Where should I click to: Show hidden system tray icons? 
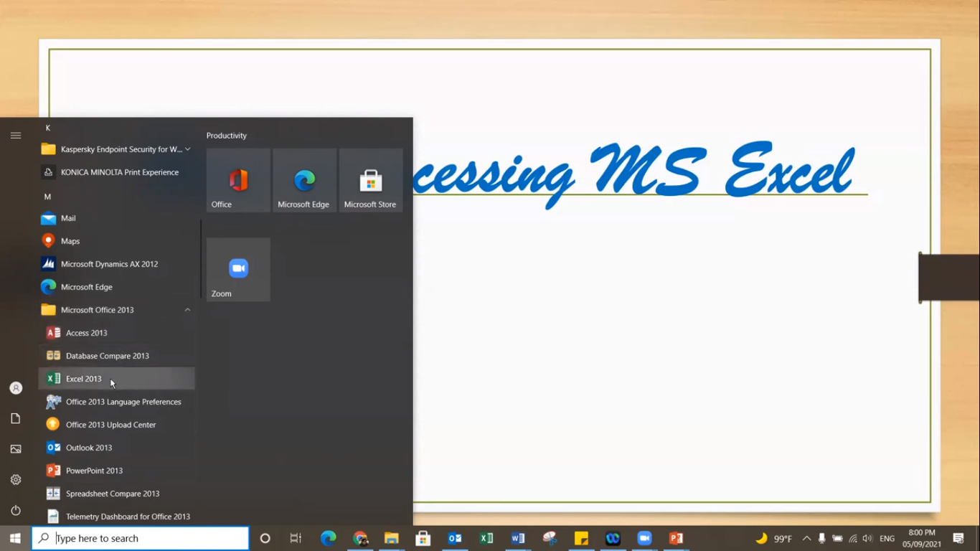[x=806, y=538]
